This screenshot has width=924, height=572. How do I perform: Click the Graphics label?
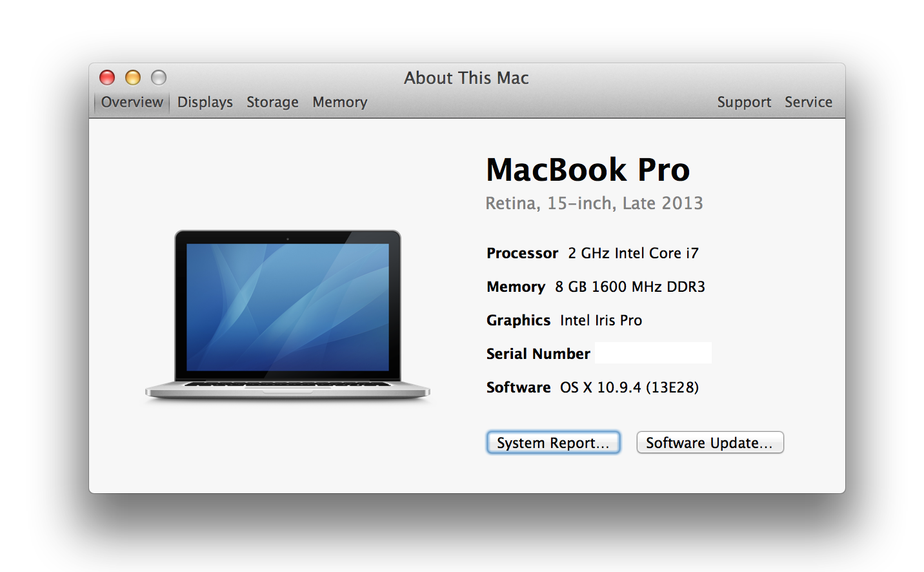click(518, 320)
